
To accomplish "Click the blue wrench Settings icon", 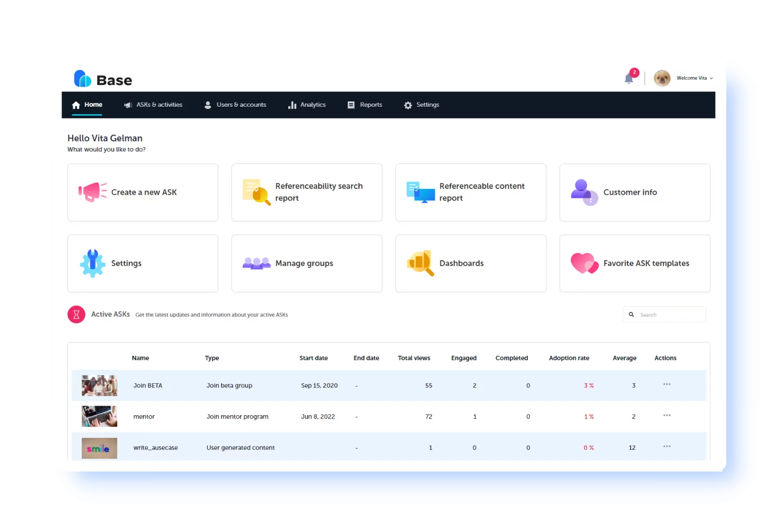I will pos(92,263).
